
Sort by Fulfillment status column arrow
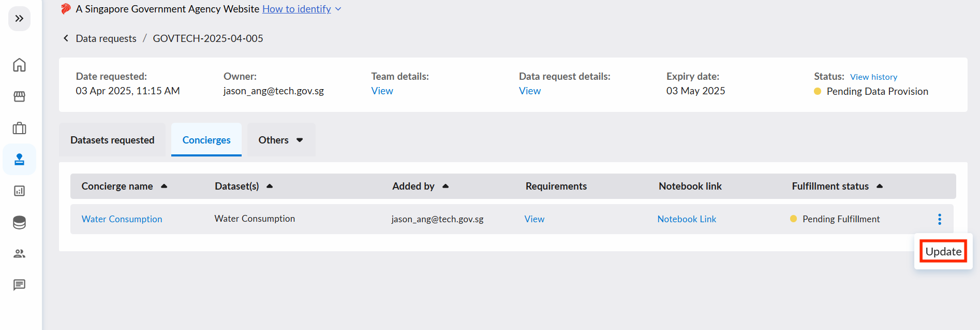point(880,186)
